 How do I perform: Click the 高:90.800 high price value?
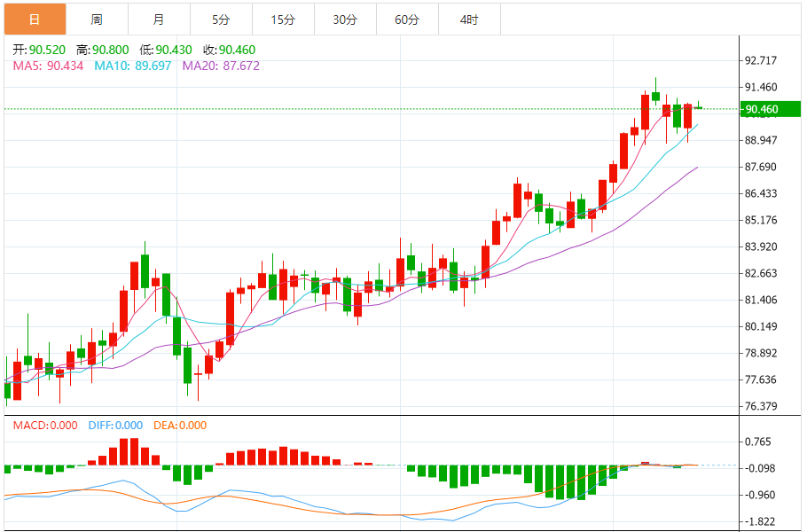point(102,50)
